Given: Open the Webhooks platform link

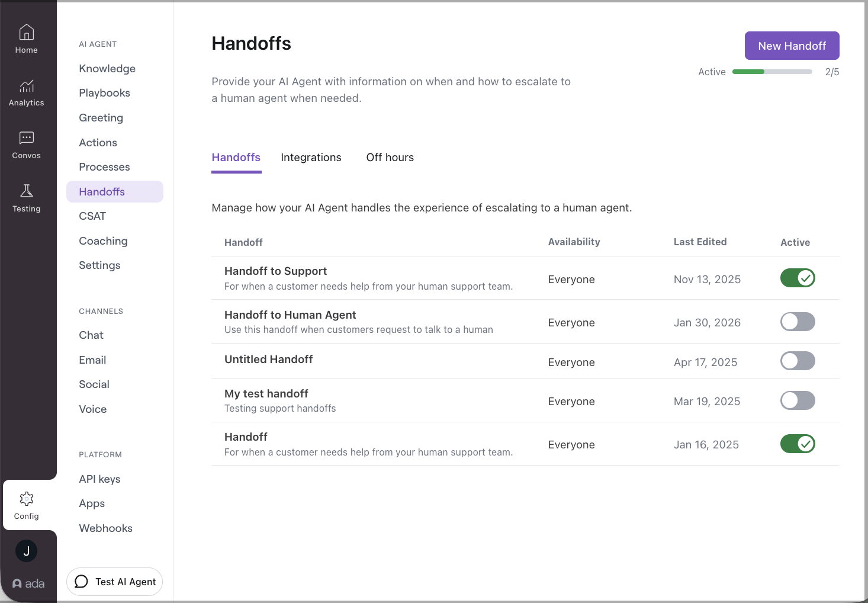Looking at the screenshot, I should tap(105, 528).
